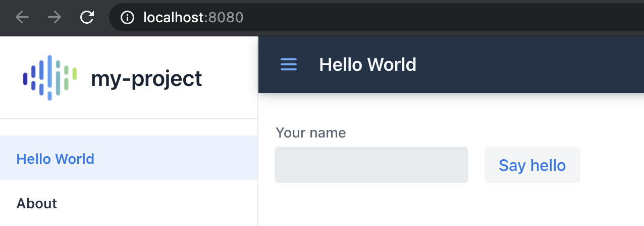The width and height of the screenshot is (644, 226).
Task: Click blank content area below the name form
Action: [449, 207]
